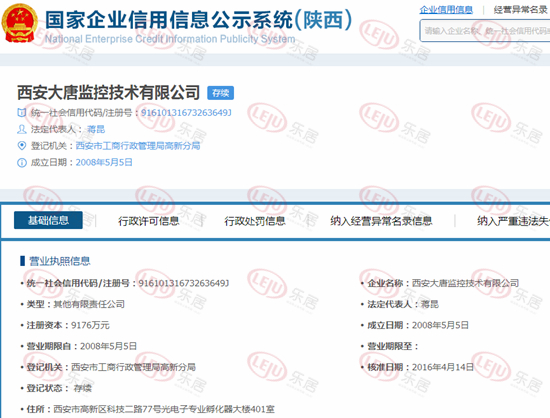
Task: Click the 营业期限至 label
Action: (393, 346)
